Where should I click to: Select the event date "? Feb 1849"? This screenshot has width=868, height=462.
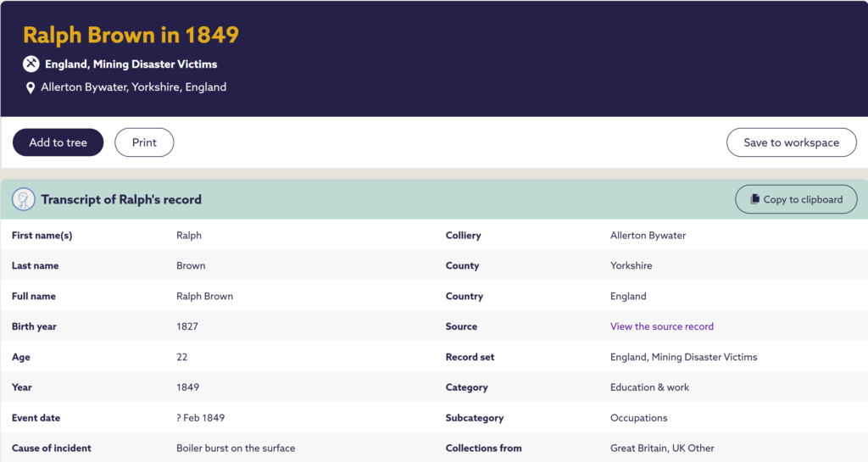[x=200, y=418]
